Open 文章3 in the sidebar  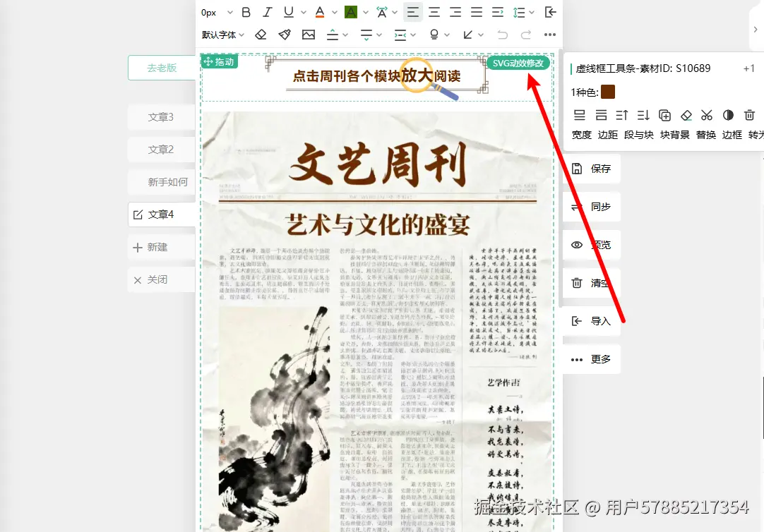click(x=161, y=117)
